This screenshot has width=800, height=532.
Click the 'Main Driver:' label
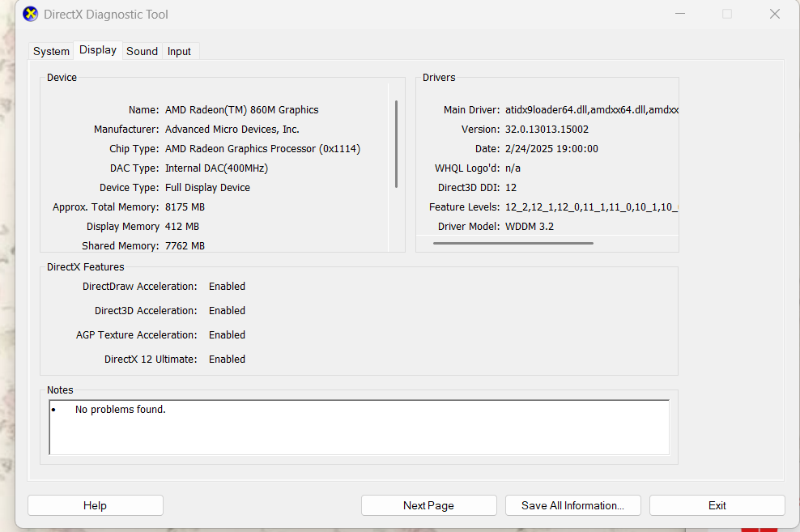[472, 109]
